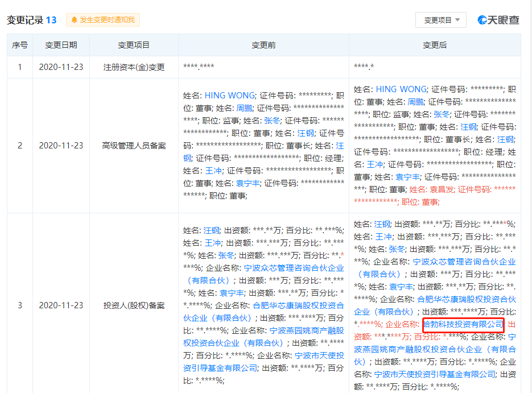Click the change record count 13

pyautogui.click(x=51, y=20)
